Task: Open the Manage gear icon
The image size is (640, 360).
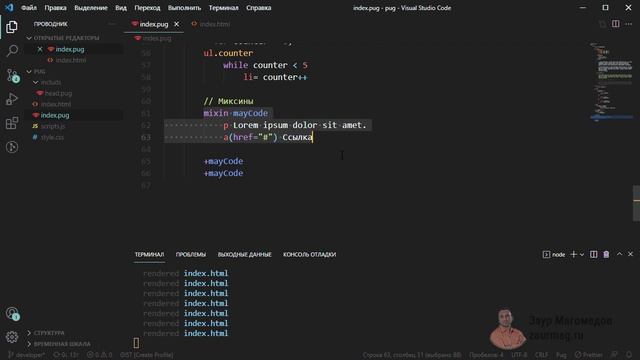Action: (12, 337)
